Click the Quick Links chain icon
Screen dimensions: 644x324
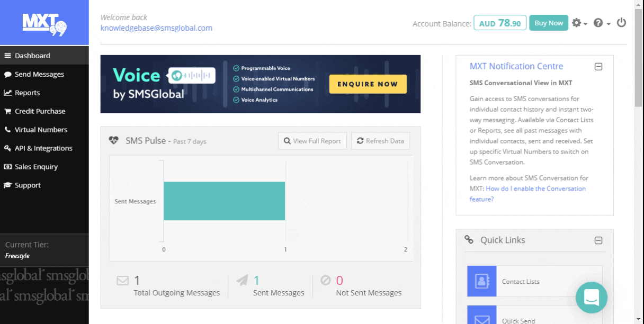(x=469, y=240)
